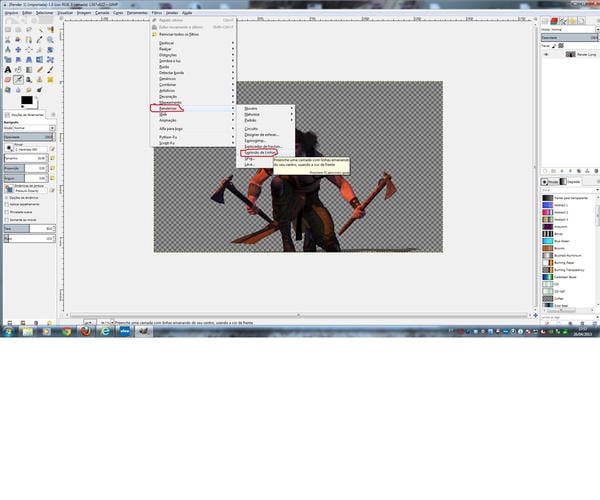This screenshot has width=600, height=500.
Task: Select the Paintbrush tool
Action: coord(50,70)
